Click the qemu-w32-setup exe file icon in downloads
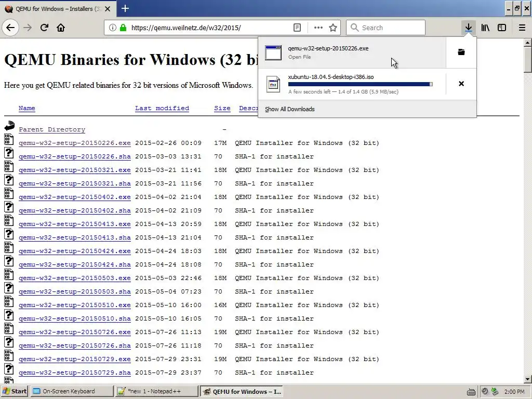Viewport: 532px width, 399px height. click(273, 52)
